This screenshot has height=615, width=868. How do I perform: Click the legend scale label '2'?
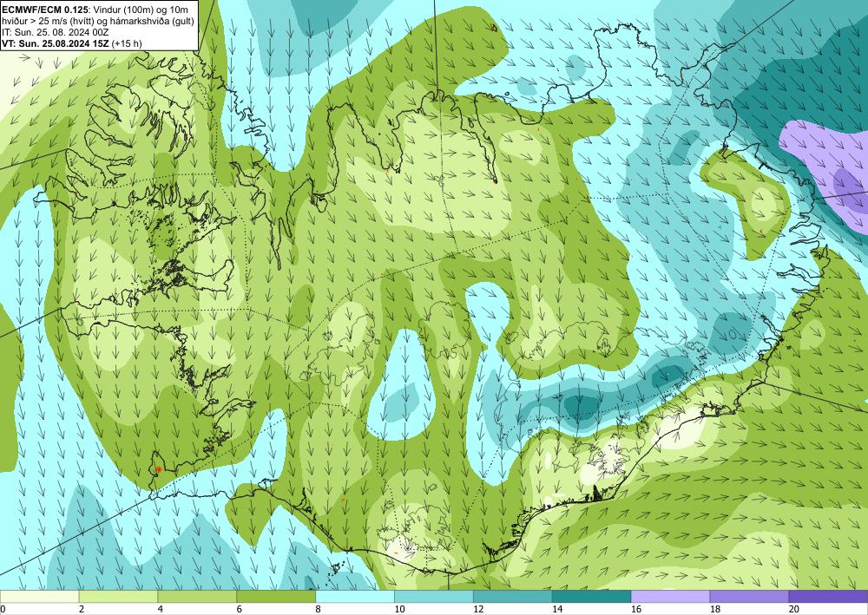[x=82, y=610]
